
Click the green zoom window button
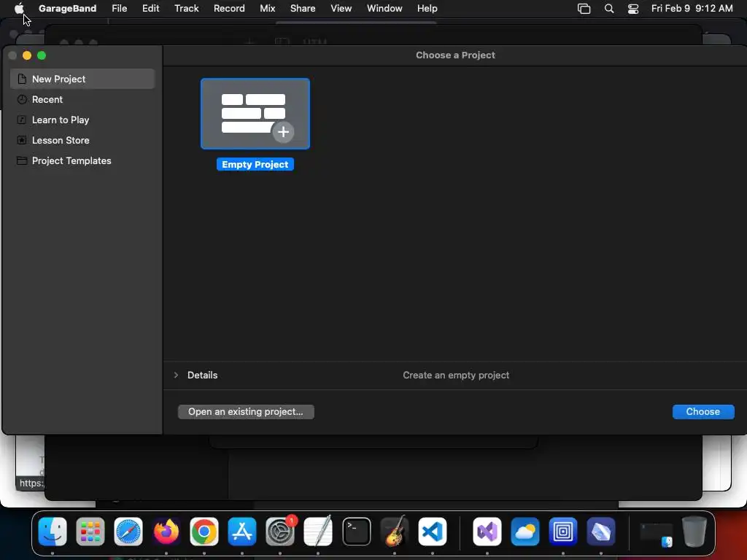tap(42, 55)
